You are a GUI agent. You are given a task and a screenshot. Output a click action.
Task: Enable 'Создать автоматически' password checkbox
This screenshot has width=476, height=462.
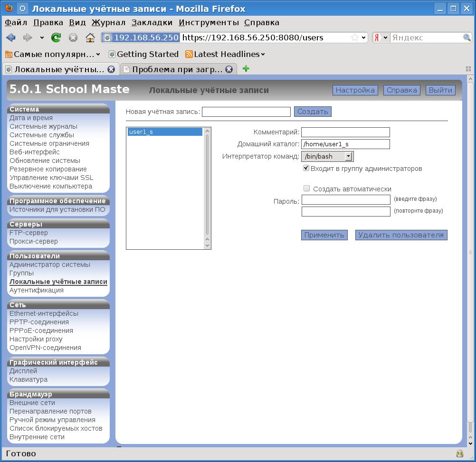click(x=306, y=189)
